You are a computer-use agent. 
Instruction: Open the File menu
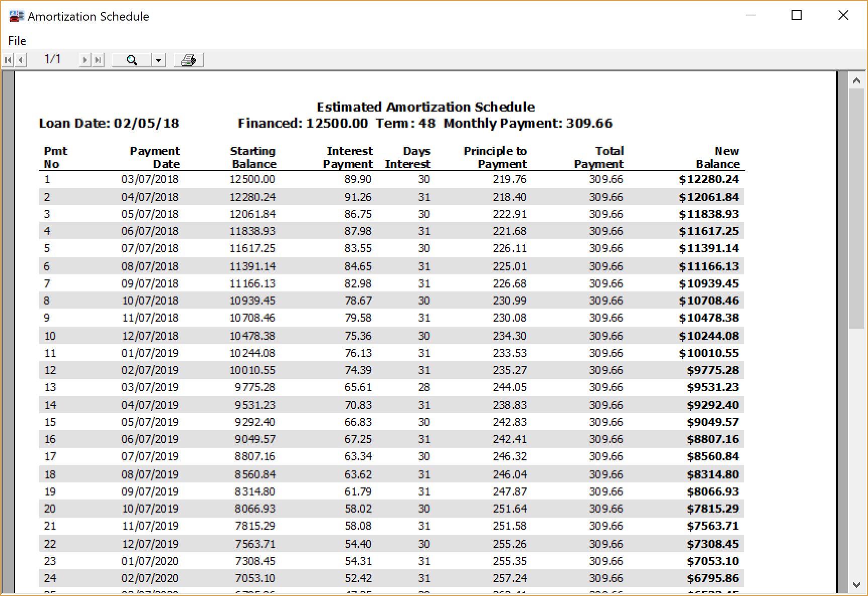tap(17, 41)
